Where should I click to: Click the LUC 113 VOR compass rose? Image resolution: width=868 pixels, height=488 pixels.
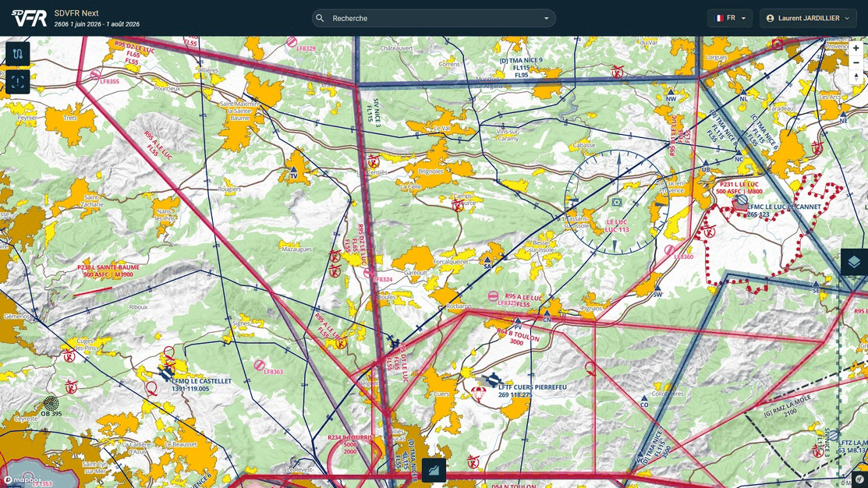coord(617,203)
